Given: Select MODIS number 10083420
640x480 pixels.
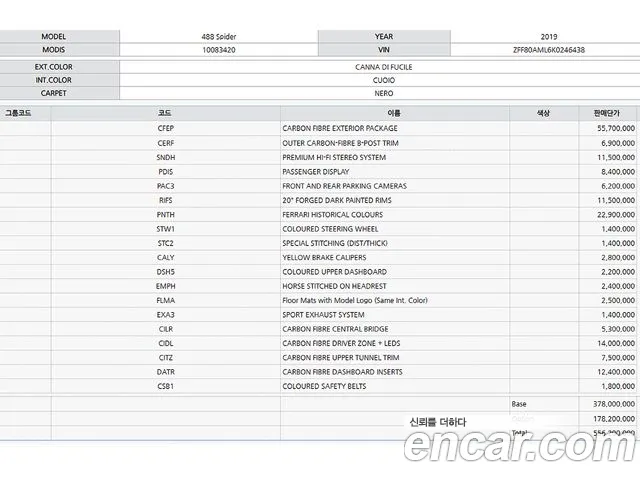Looking at the screenshot, I should [219, 50].
